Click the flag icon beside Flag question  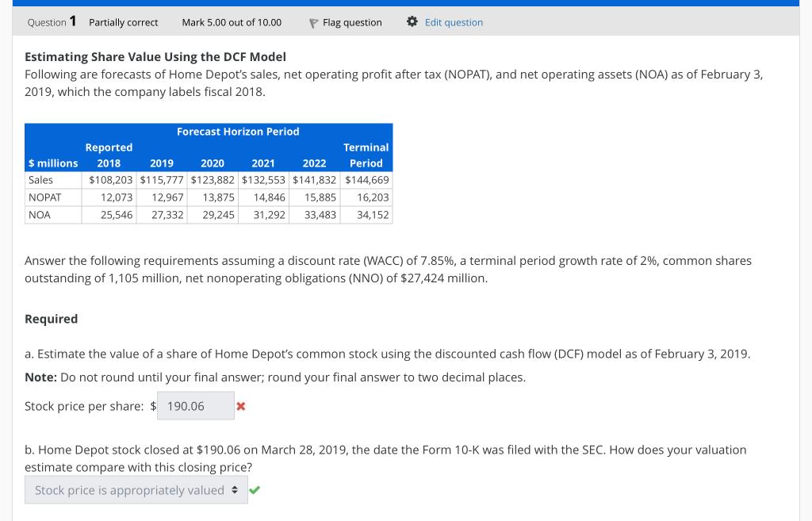pos(313,23)
